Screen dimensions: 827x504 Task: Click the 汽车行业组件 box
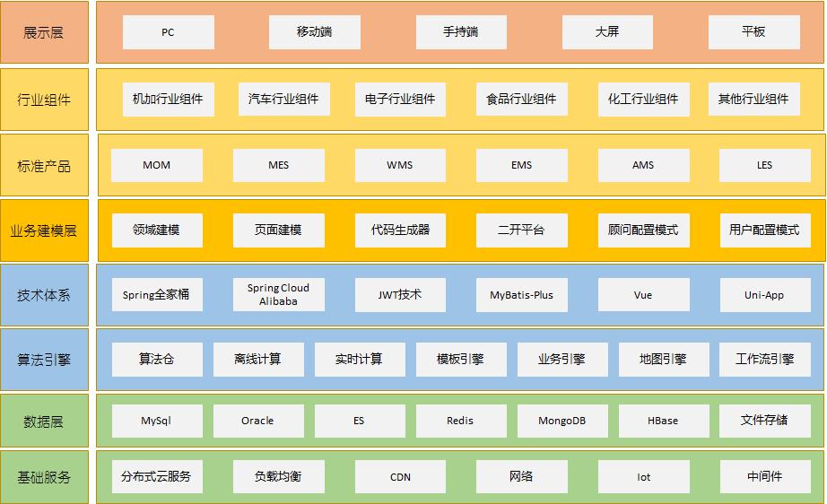pyautogui.click(x=283, y=100)
